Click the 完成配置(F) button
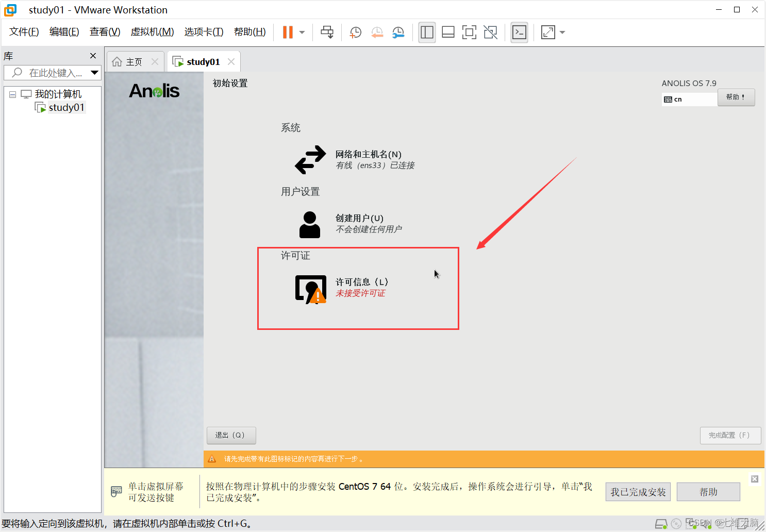 tap(730, 435)
